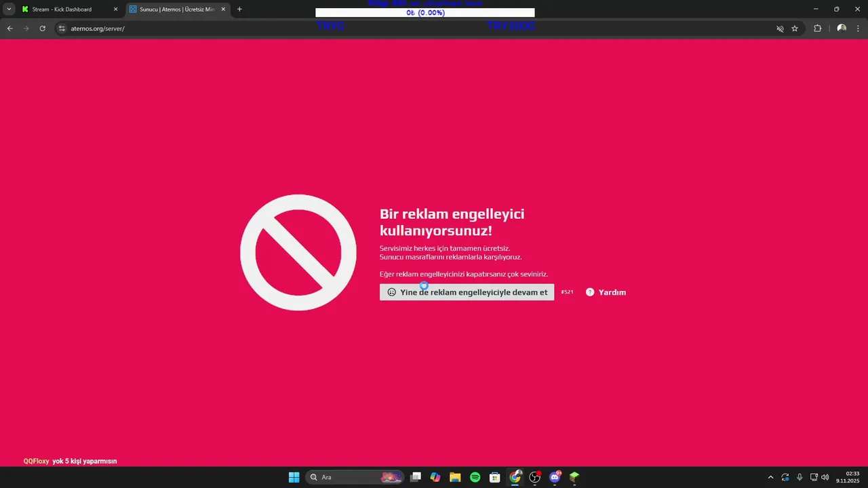Open a new browser tab

pyautogui.click(x=239, y=9)
